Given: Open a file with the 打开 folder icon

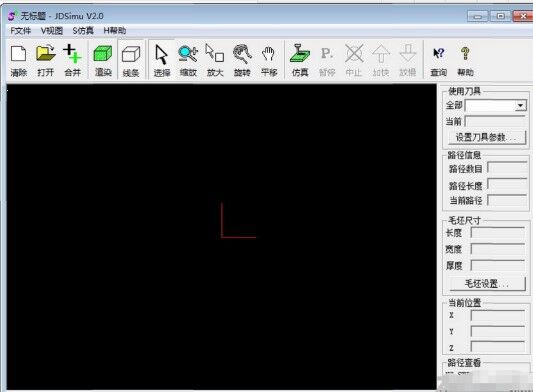Looking at the screenshot, I should [46, 60].
